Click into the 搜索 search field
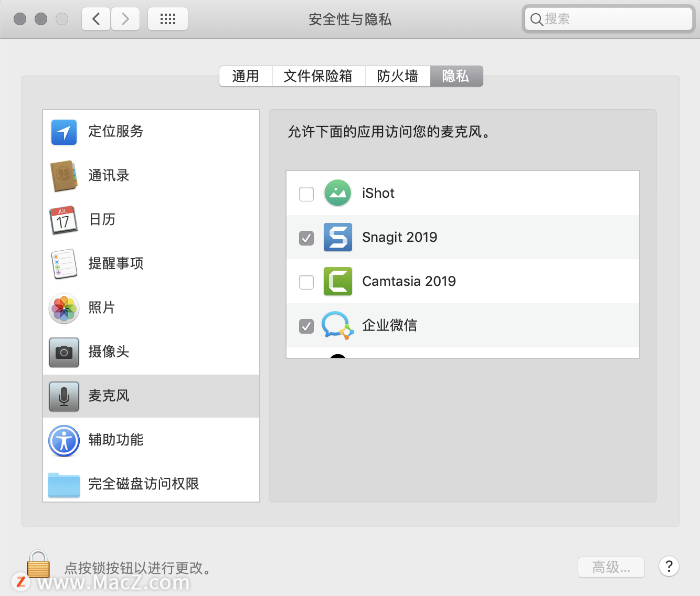 pyautogui.click(x=609, y=19)
